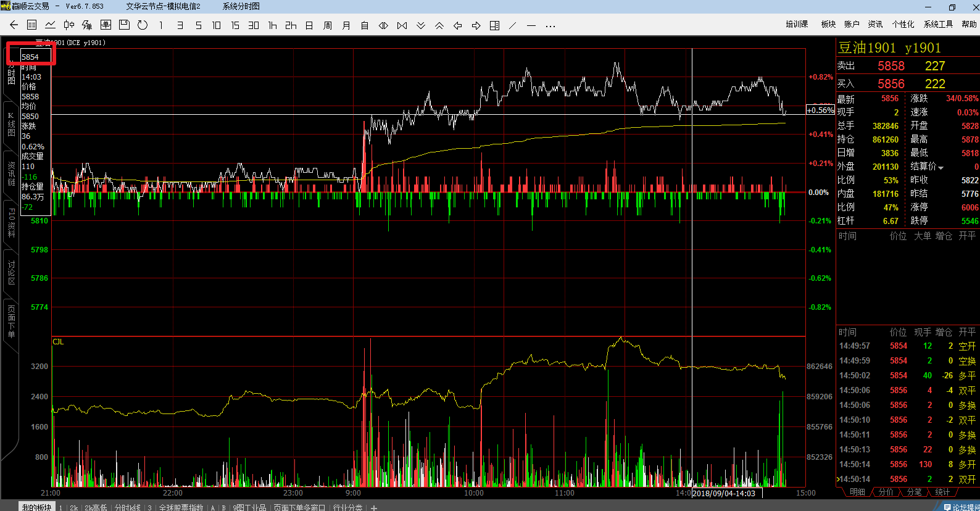Select the 周 weekly period button
This screenshot has height=511, width=980.
[x=328, y=25]
